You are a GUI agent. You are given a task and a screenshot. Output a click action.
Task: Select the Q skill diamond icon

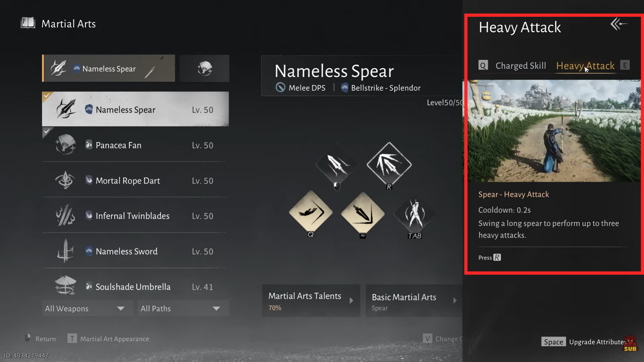[x=311, y=212]
